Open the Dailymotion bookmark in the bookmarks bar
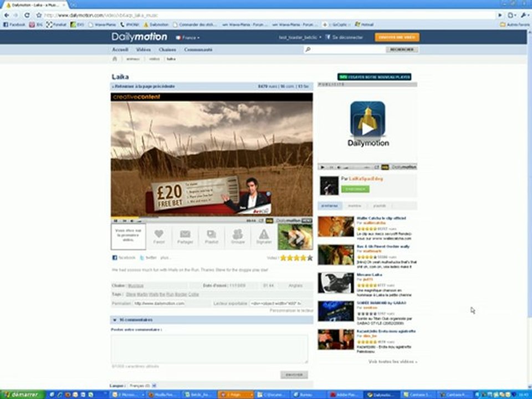The width and height of the screenshot is (532, 399). pyautogui.click(x=156, y=24)
